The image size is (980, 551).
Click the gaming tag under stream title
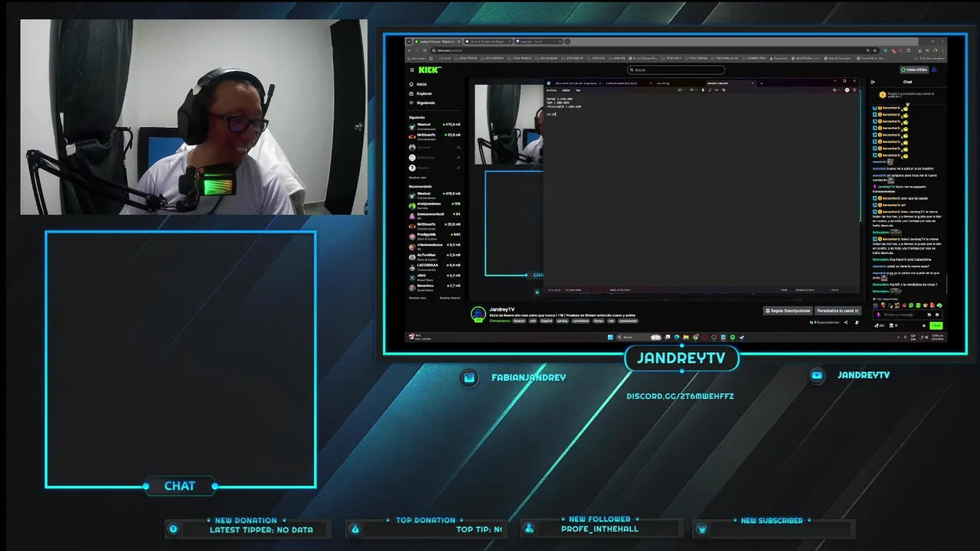coord(563,321)
